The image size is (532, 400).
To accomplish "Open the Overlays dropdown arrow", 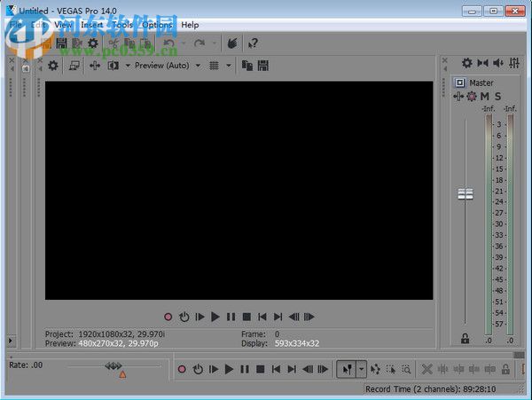I will pyautogui.click(x=229, y=66).
